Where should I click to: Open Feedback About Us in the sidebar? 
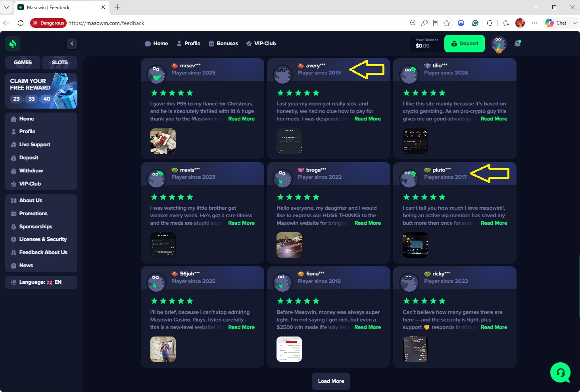41,252
